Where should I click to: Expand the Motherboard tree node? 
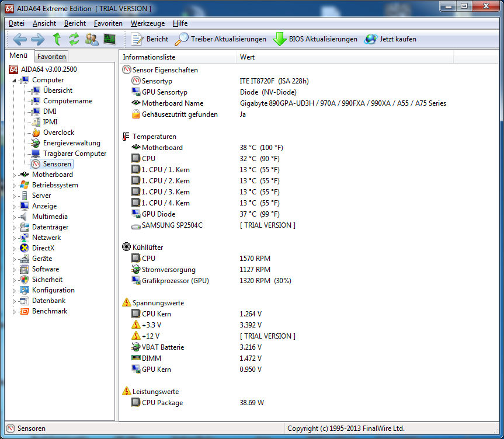(x=14, y=175)
